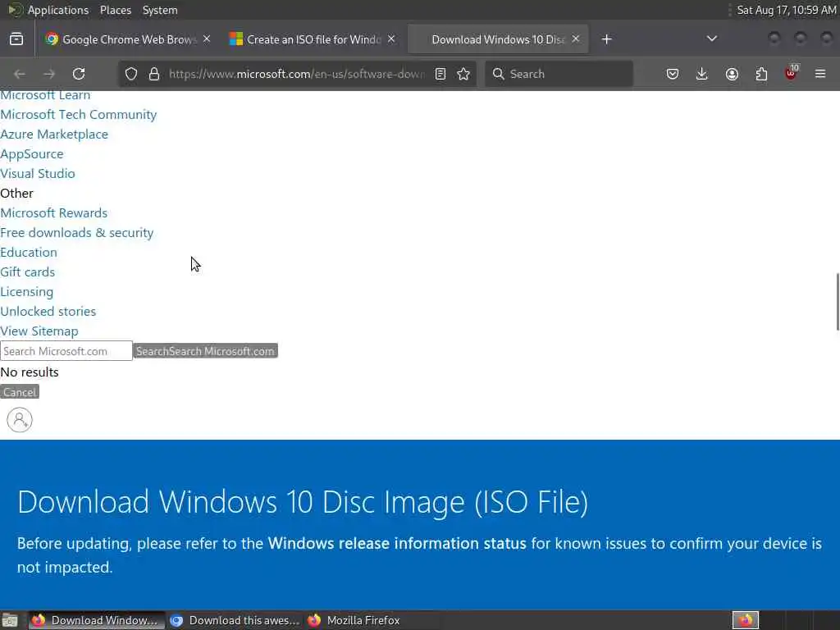
Task: Open the Visual Studio link
Action: coord(38,174)
